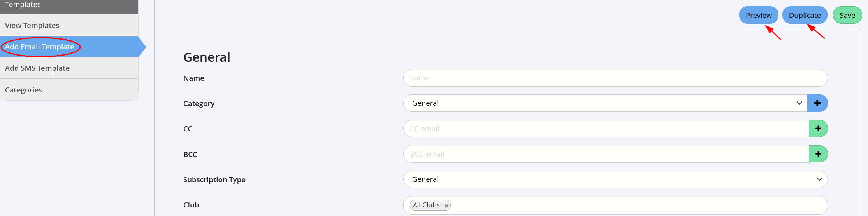Viewport: 868px width, 216px height.
Task: Go to Add SMS Template
Action: click(37, 68)
